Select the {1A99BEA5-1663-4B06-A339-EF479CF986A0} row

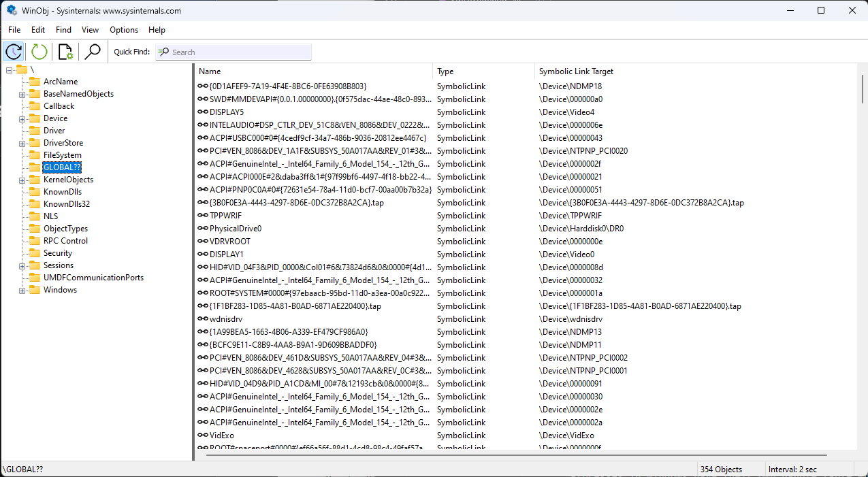point(526,332)
